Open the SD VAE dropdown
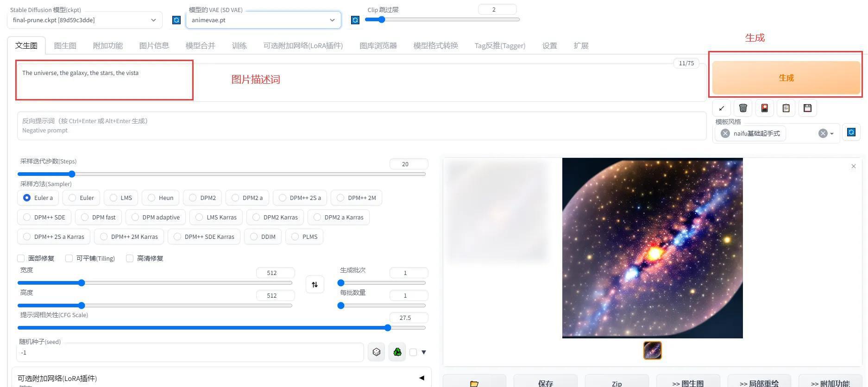 [264, 20]
